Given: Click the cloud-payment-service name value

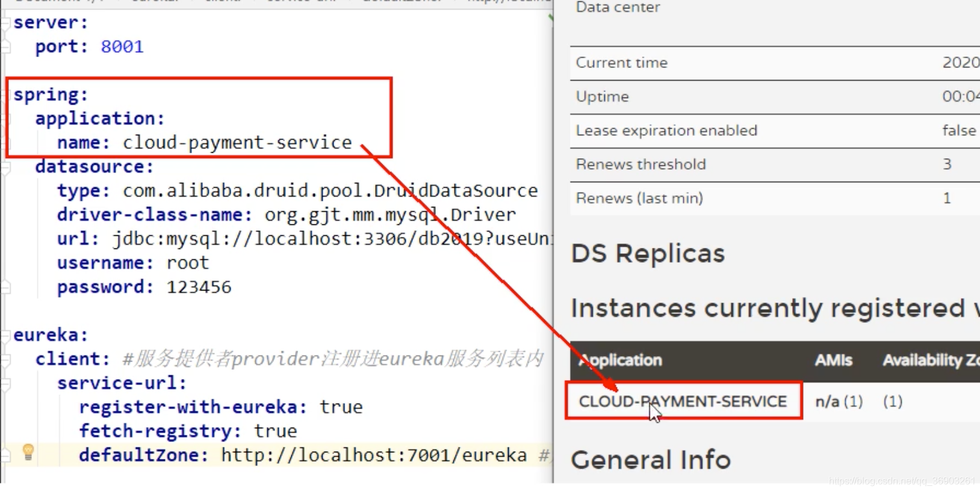Looking at the screenshot, I should pyautogui.click(x=237, y=143).
